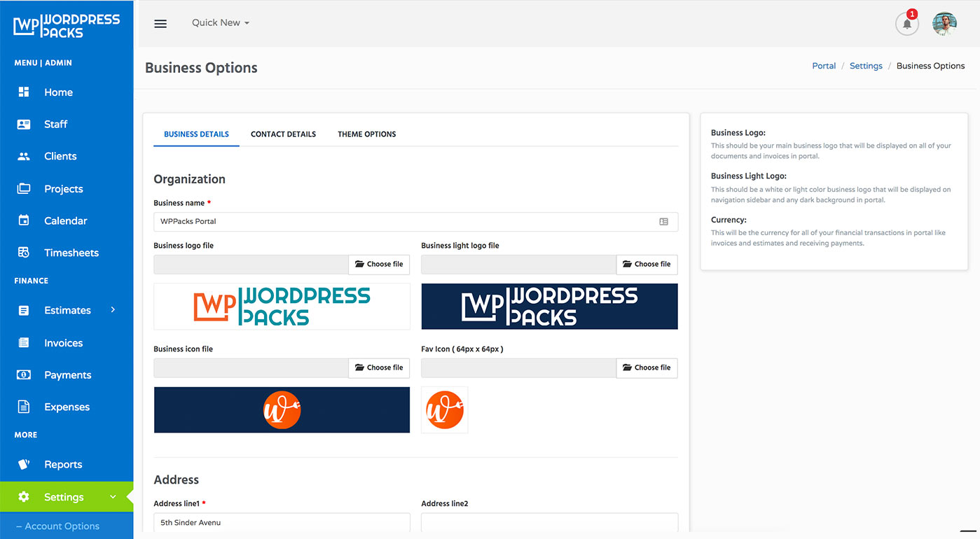This screenshot has width=980, height=539.
Task: Click the hamburger menu icon in top bar
Action: [x=160, y=23]
